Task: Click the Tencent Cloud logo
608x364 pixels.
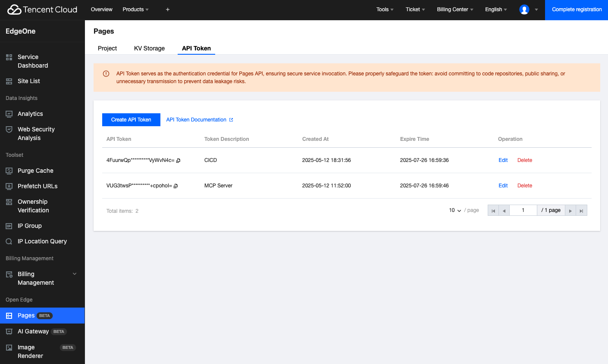Action: pos(42,9)
